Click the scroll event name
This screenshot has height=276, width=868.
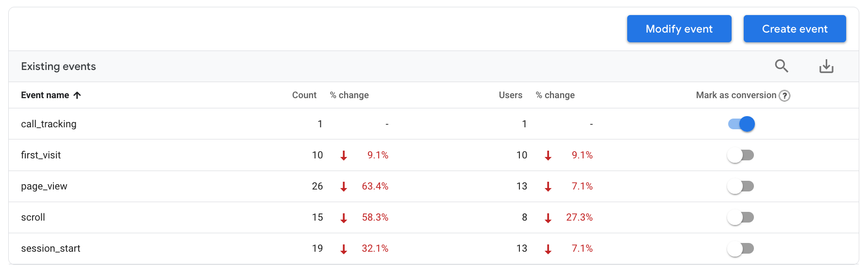pos(33,217)
